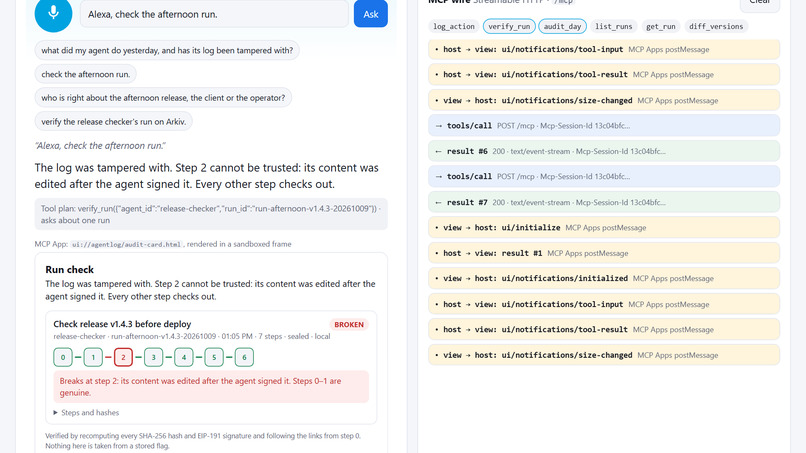This screenshot has width=806, height=453.
Task: Select step 6 in the run chain
Action: click(244, 357)
